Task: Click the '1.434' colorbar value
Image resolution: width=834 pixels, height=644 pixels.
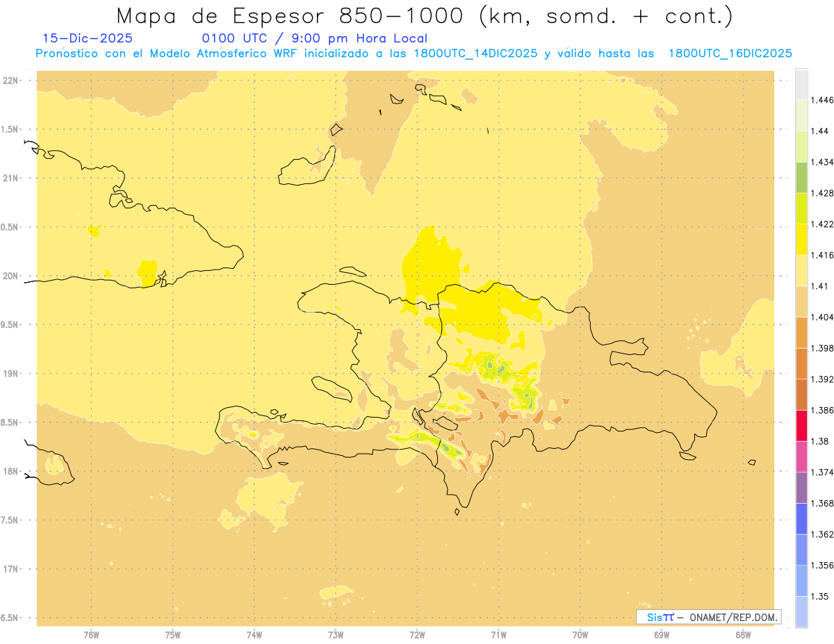Action: coord(821,162)
